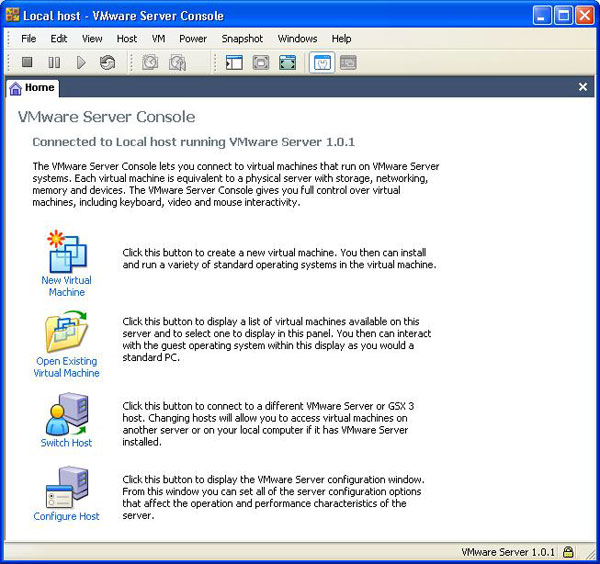
Task: Click the Revert to Snapshot toolbar icon
Action: point(178,63)
